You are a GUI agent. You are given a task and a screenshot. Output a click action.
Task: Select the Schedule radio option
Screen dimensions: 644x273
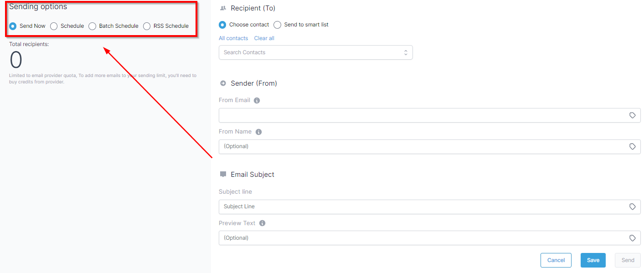coord(54,26)
